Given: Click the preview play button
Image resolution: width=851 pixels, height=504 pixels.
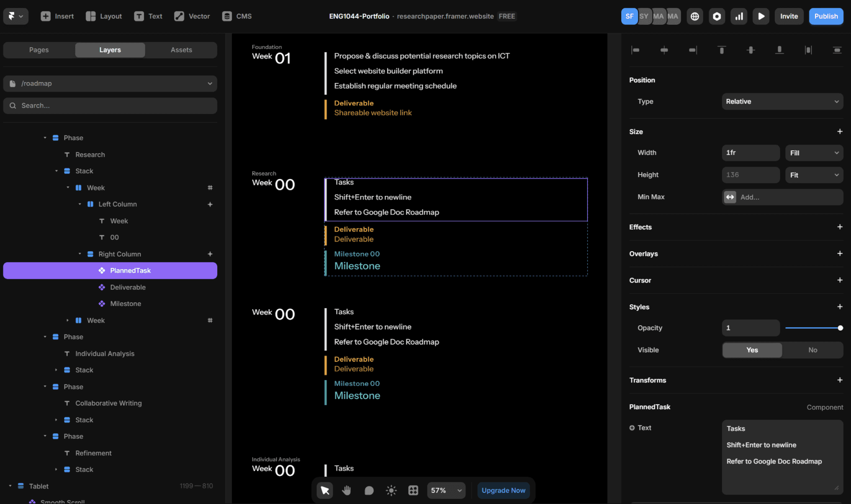Looking at the screenshot, I should [x=761, y=16].
